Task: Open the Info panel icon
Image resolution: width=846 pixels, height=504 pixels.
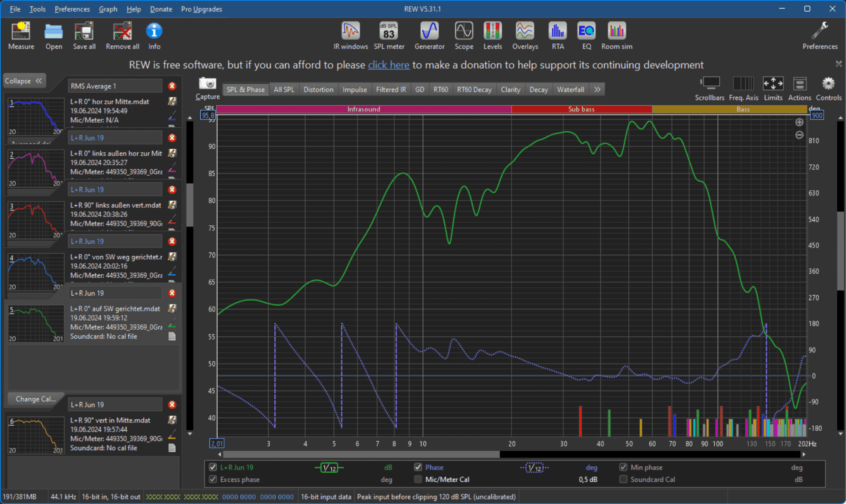Action: point(154,36)
